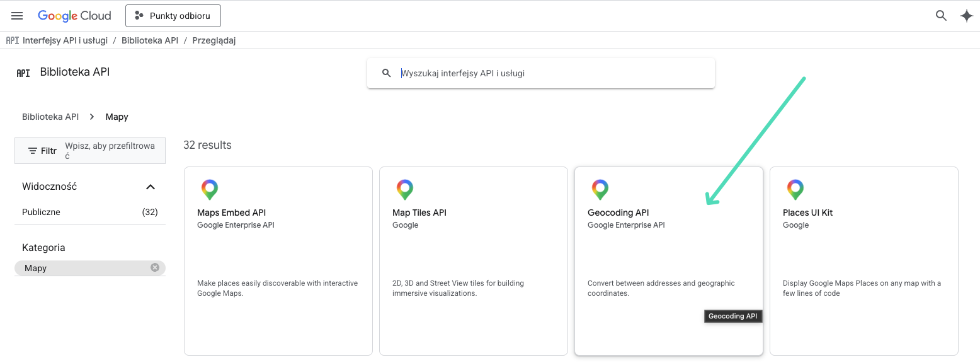980x362 pixels.
Task: Click the Filtr icon button
Action: coord(42,151)
